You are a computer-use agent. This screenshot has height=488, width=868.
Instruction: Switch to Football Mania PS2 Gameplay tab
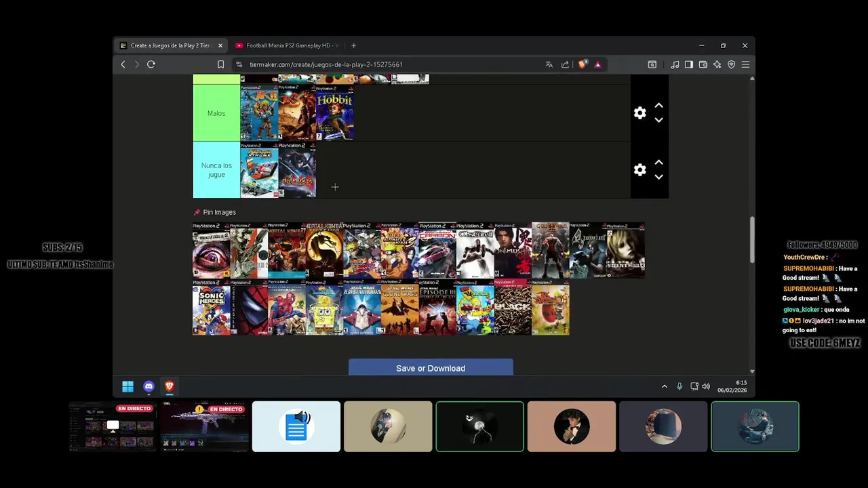tap(287, 45)
